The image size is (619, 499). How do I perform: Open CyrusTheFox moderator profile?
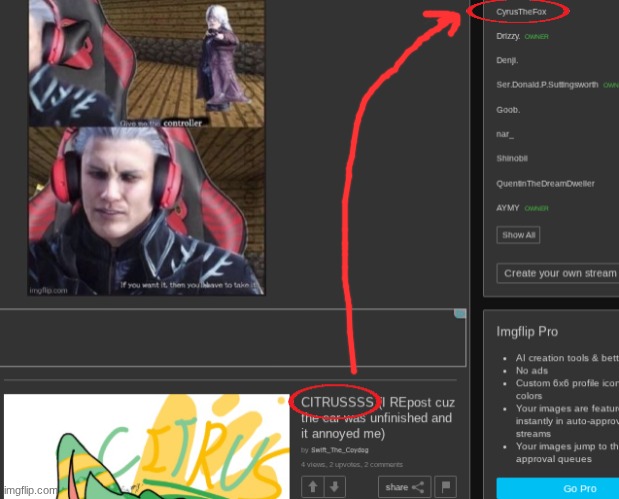[521, 12]
